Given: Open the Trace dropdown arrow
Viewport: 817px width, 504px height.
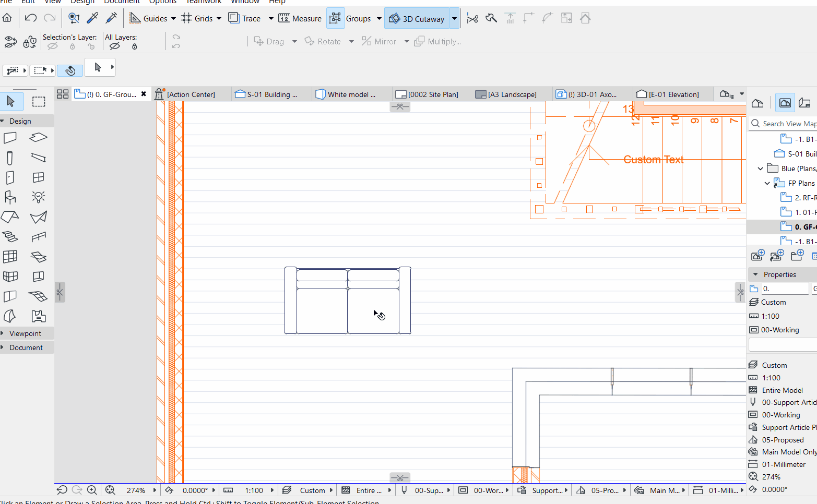Looking at the screenshot, I should pyautogui.click(x=271, y=19).
